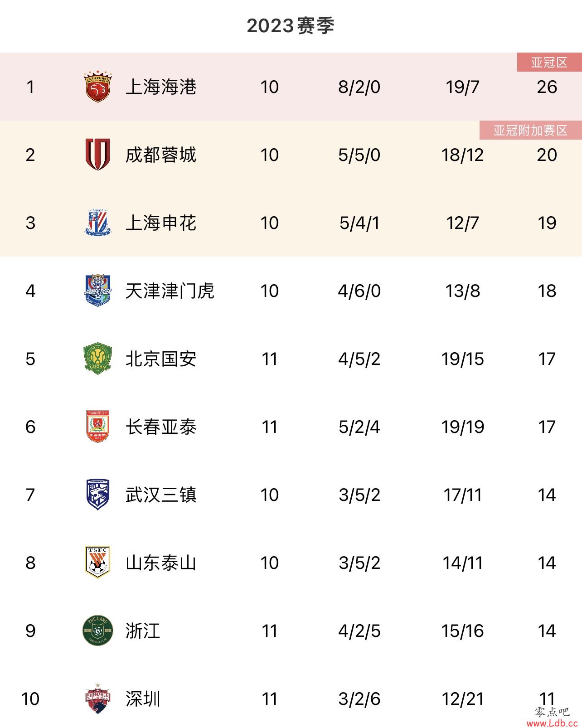Select the 山东泰山 team name
The height and width of the screenshot is (728, 582).
coord(161,563)
